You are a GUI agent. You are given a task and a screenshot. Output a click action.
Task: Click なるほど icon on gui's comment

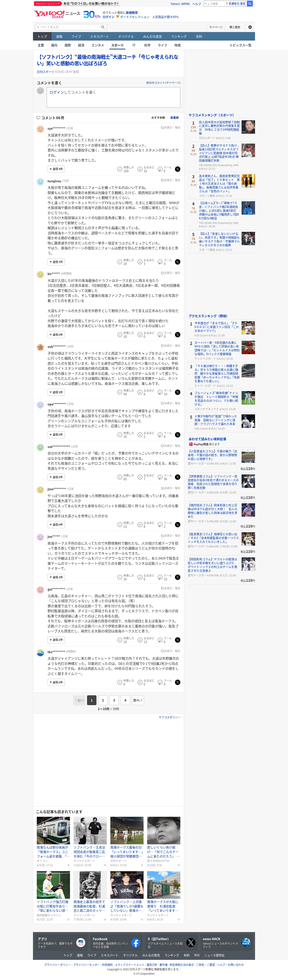140,640
